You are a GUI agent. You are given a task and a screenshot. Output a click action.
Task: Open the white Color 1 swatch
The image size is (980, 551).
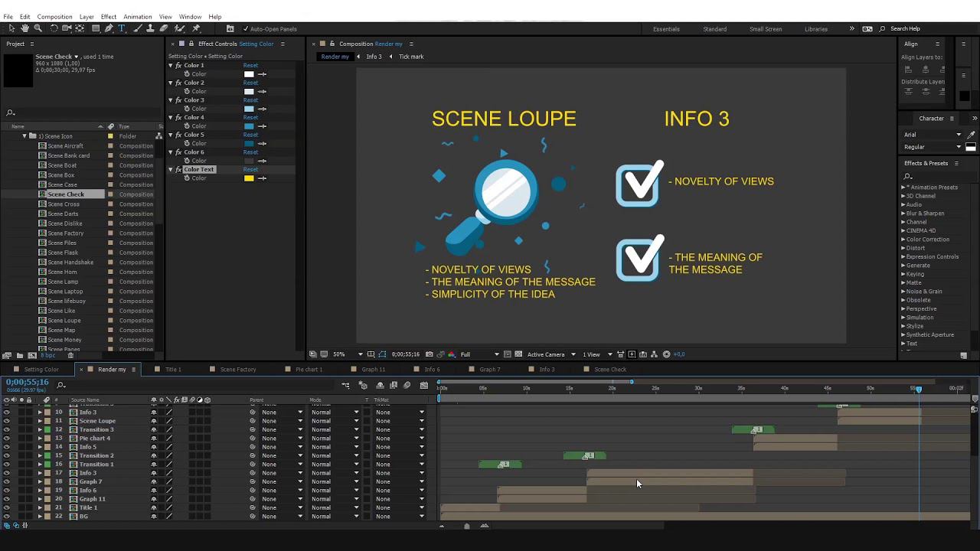[x=249, y=74]
